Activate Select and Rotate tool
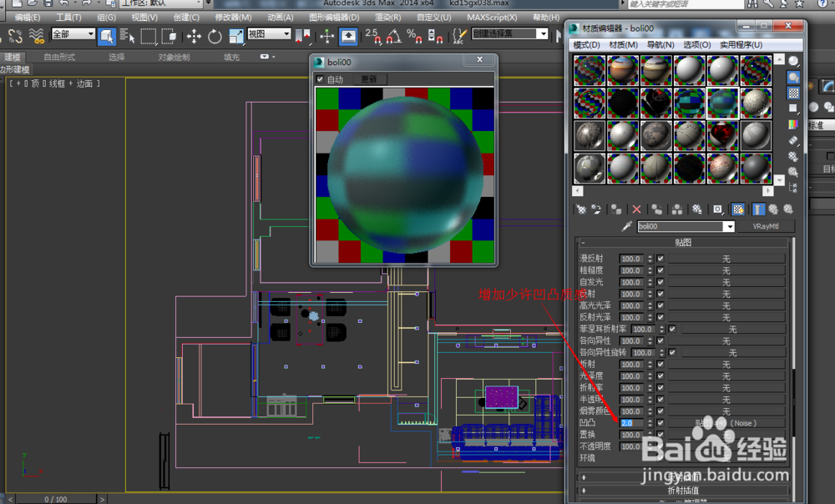The image size is (835, 504). pyautogui.click(x=215, y=36)
